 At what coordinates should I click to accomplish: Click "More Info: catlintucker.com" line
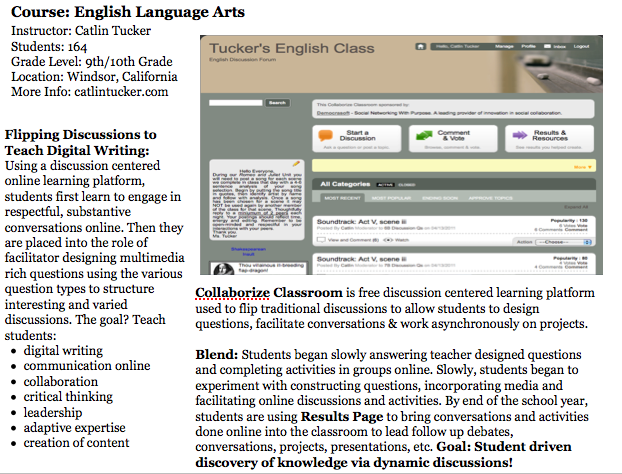pos(90,92)
